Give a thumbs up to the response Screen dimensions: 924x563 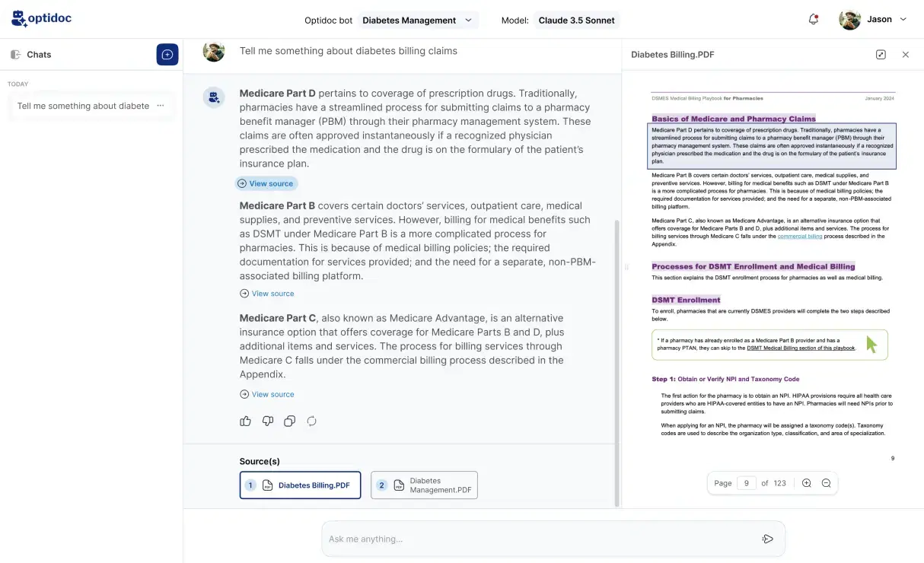click(245, 421)
